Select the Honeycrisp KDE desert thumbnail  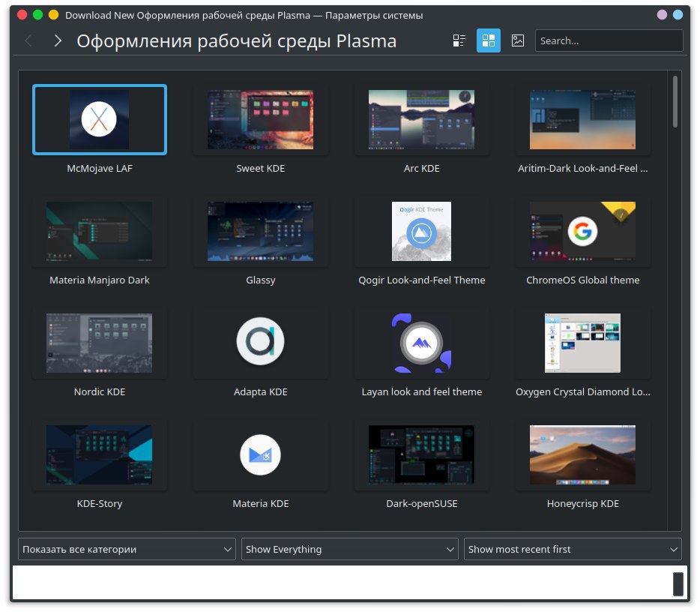[582, 454]
